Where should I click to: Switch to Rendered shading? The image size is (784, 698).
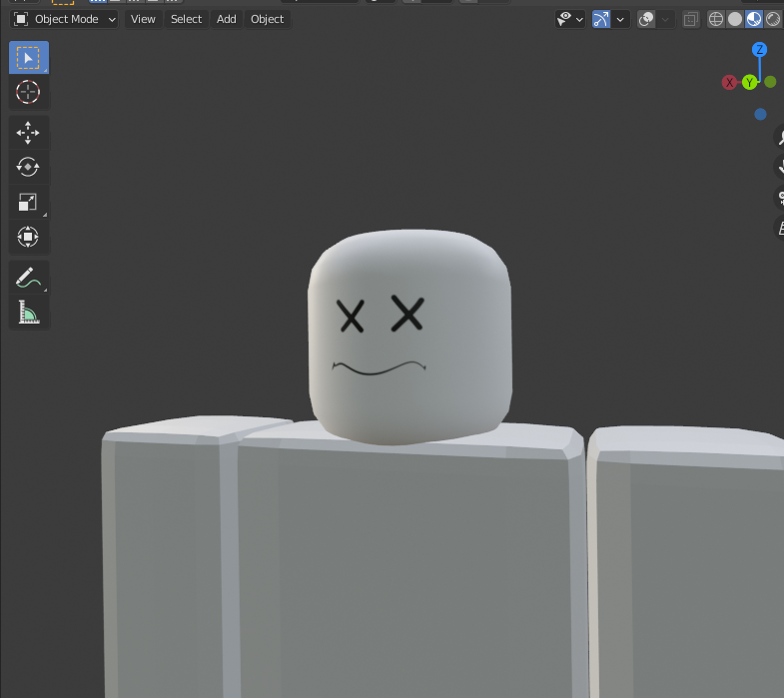tap(773, 20)
